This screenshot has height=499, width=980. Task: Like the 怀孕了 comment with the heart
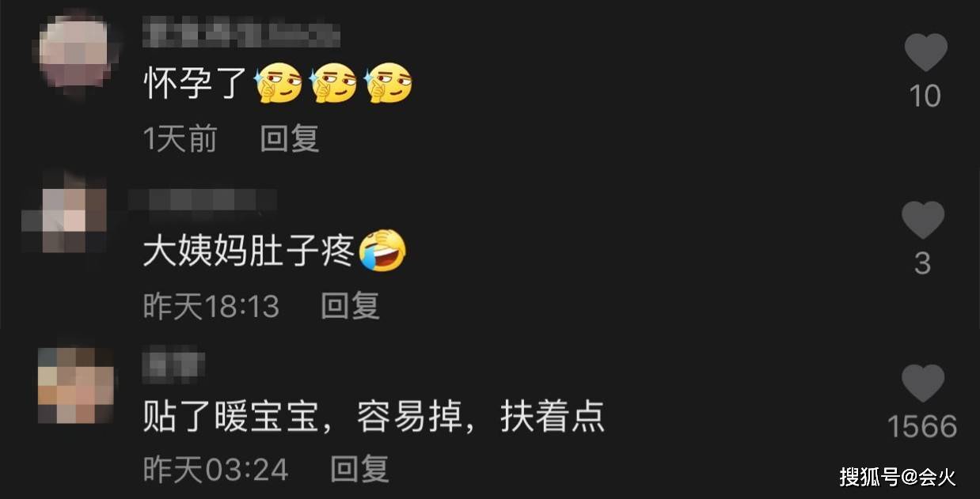coord(925,53)
